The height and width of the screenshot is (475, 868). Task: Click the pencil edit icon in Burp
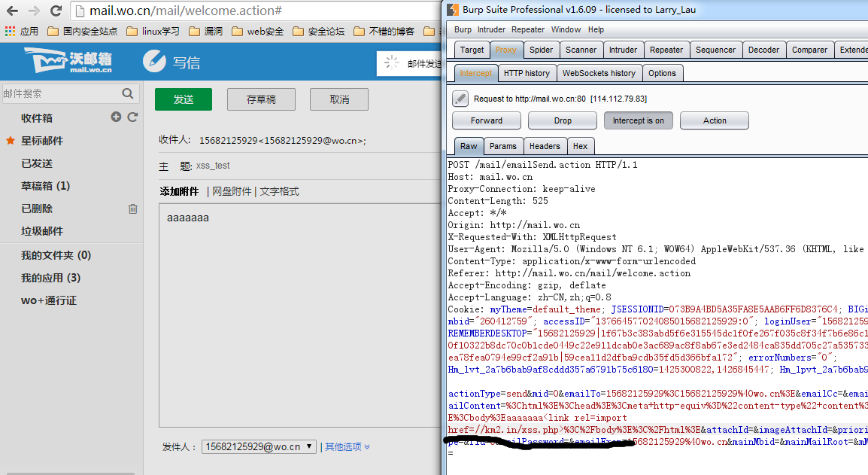(x=460, y=99)
